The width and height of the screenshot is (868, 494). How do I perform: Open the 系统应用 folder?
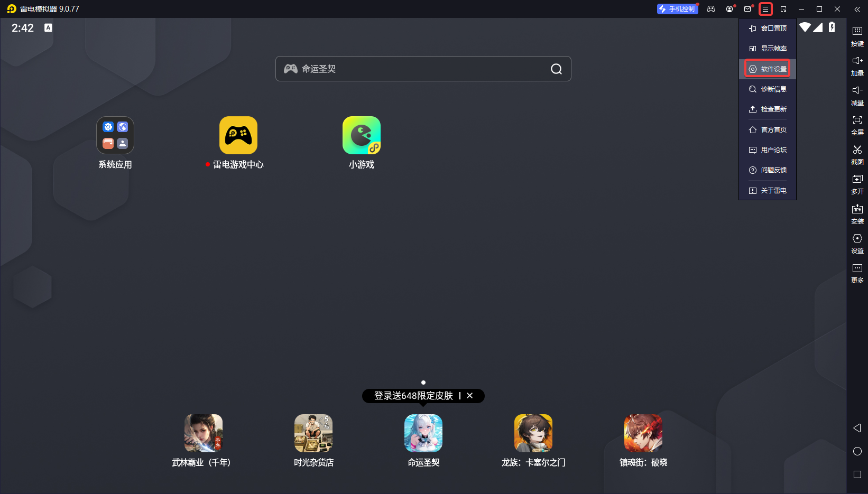click(115, 135)
